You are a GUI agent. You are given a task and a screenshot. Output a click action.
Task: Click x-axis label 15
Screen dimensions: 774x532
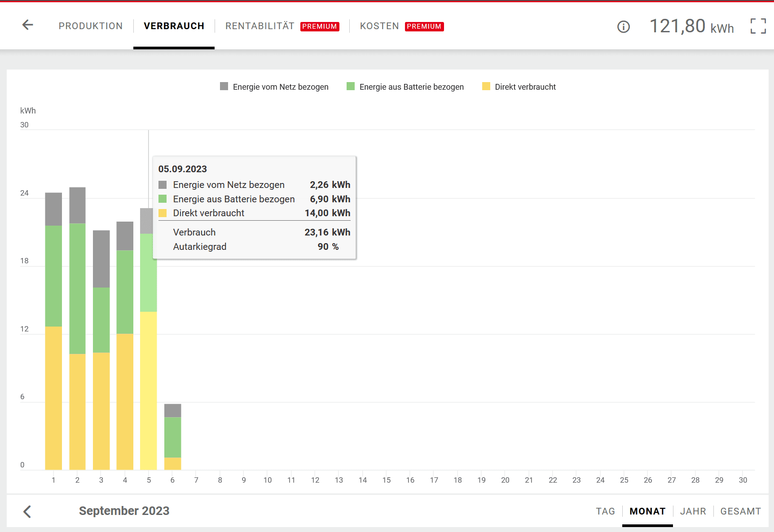coord(387,480)
